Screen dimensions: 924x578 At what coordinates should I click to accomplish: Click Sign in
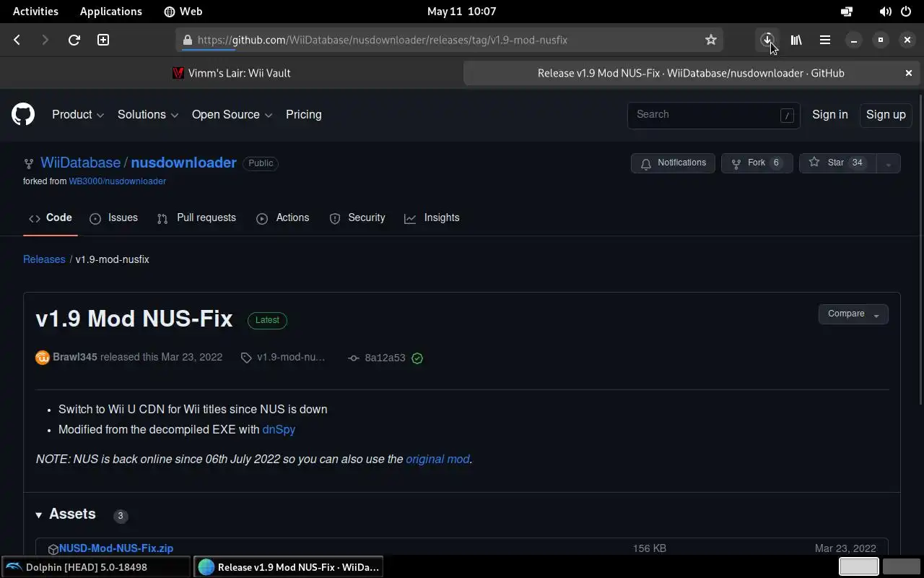click(x=830, y=114)
